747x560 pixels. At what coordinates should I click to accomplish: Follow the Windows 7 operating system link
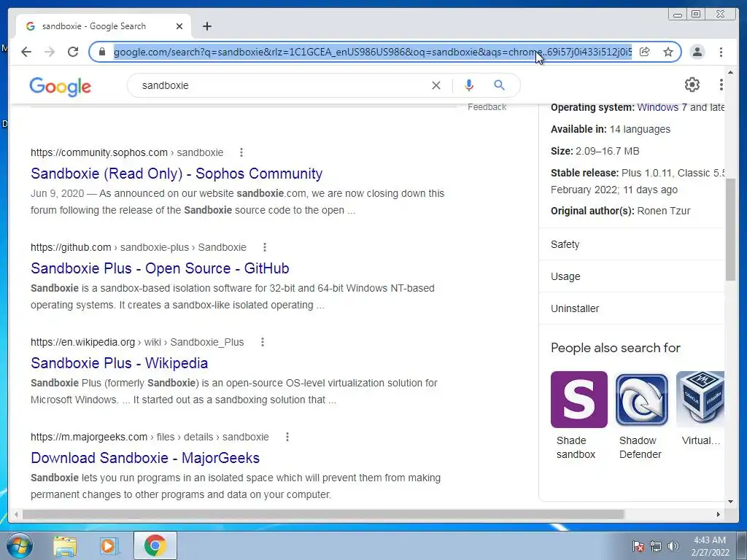662,107
